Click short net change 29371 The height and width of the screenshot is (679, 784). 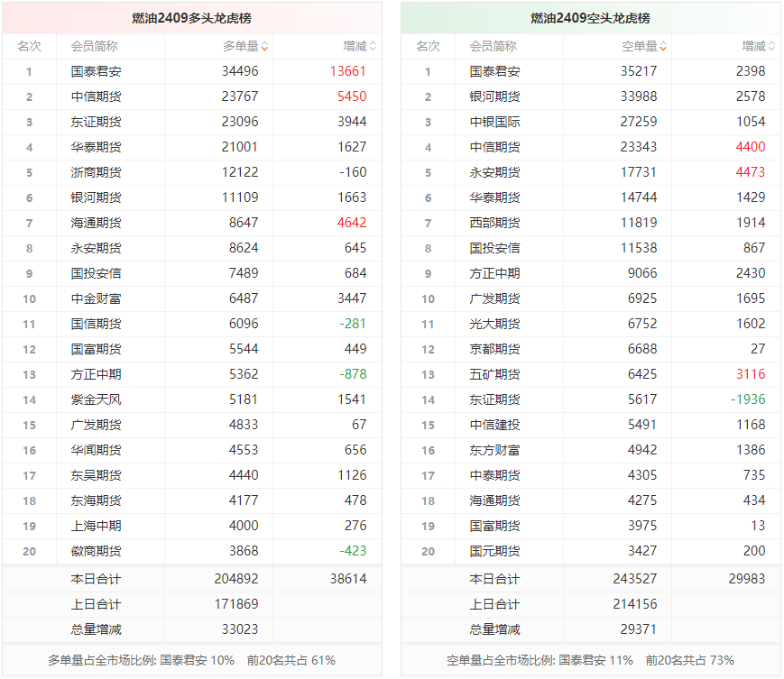(x=639, y=629)
